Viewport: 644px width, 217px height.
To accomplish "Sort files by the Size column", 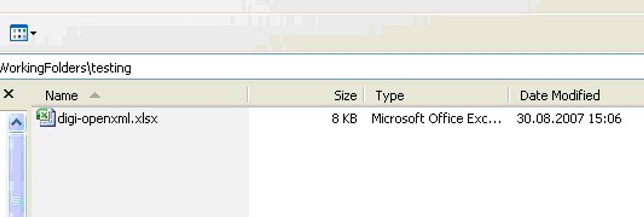I will tap(345, 95).
